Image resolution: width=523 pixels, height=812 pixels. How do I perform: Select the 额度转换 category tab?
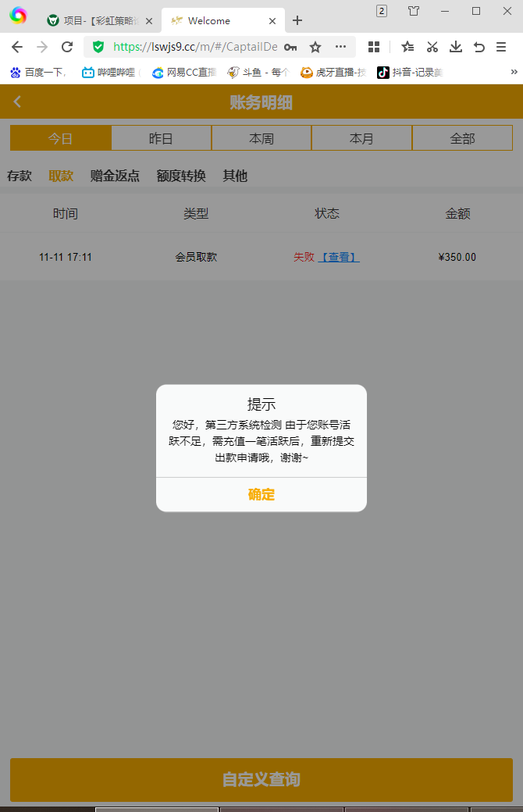click(181, 176)
